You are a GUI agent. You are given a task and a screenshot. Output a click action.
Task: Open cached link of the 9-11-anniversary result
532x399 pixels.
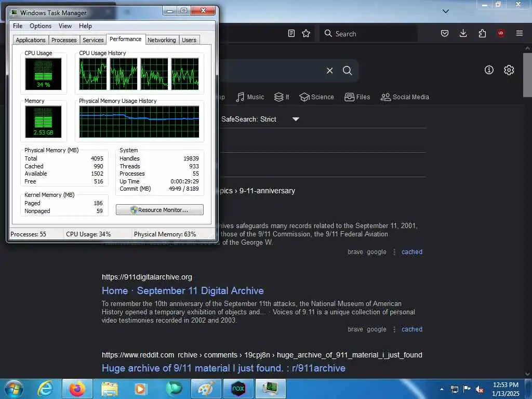pos(412,252)
